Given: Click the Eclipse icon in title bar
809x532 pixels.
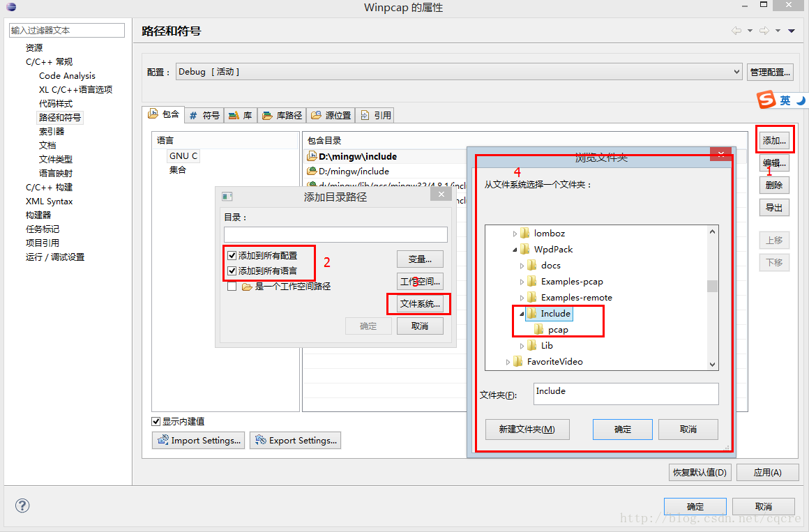Looking at the screenshot, I should (x=11, y=7).
